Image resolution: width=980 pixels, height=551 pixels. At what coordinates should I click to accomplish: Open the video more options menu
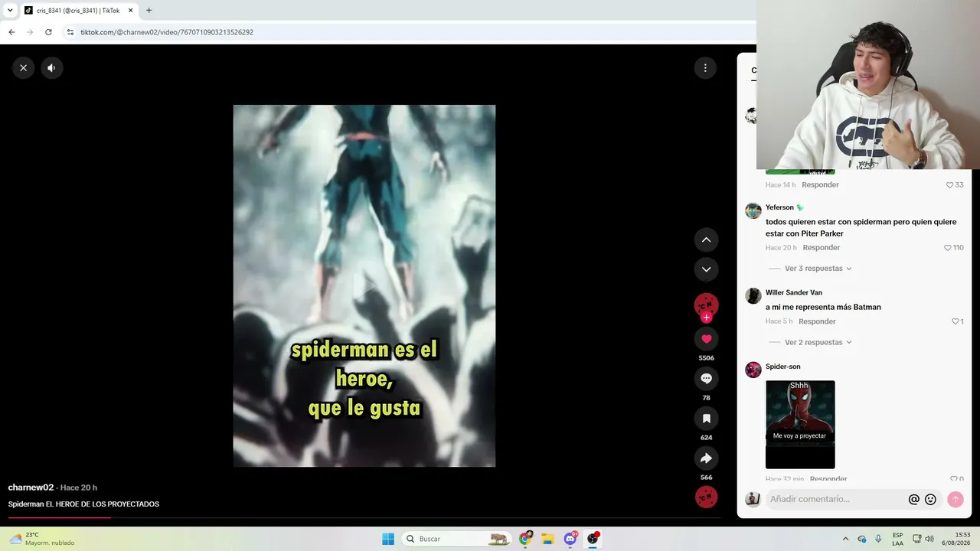(x=705, y=68)
